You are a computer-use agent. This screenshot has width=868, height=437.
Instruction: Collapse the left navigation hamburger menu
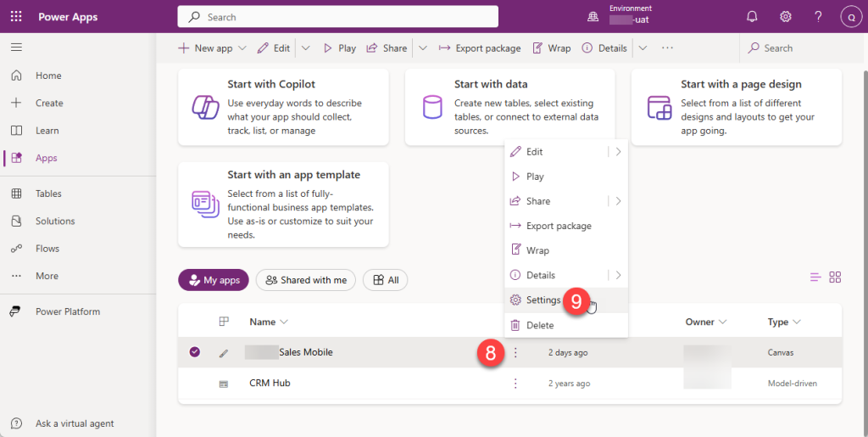17,48
